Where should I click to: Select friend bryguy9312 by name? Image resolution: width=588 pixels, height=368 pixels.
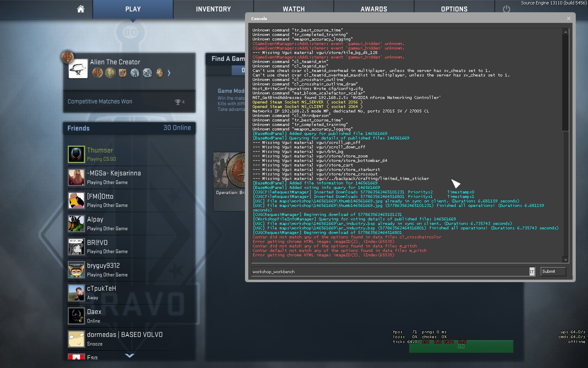[103, 266]
